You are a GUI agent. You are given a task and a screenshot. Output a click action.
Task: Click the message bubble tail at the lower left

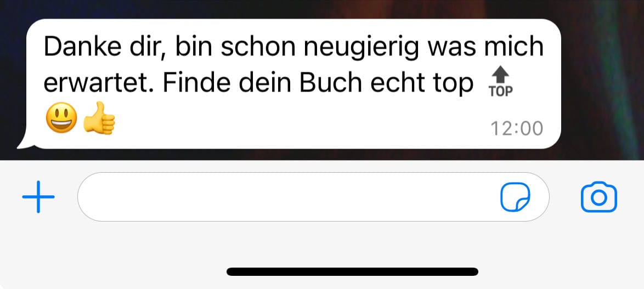(x=25, y=141)
